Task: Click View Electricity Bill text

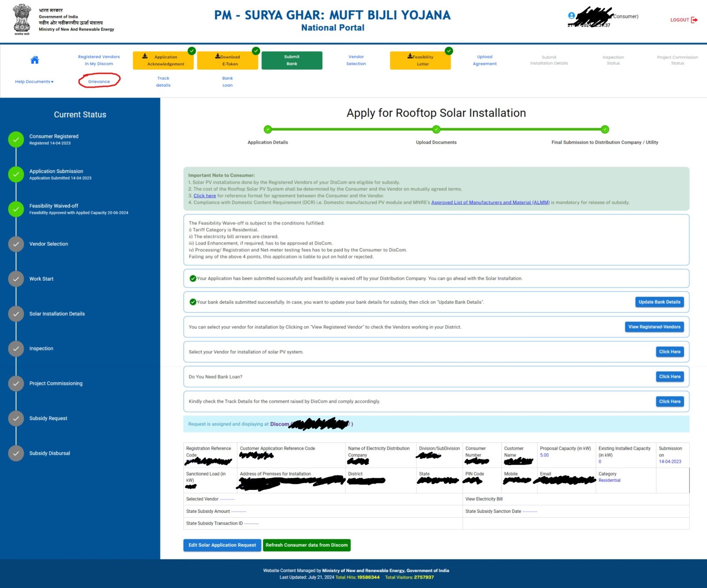Action: point(484,499)
